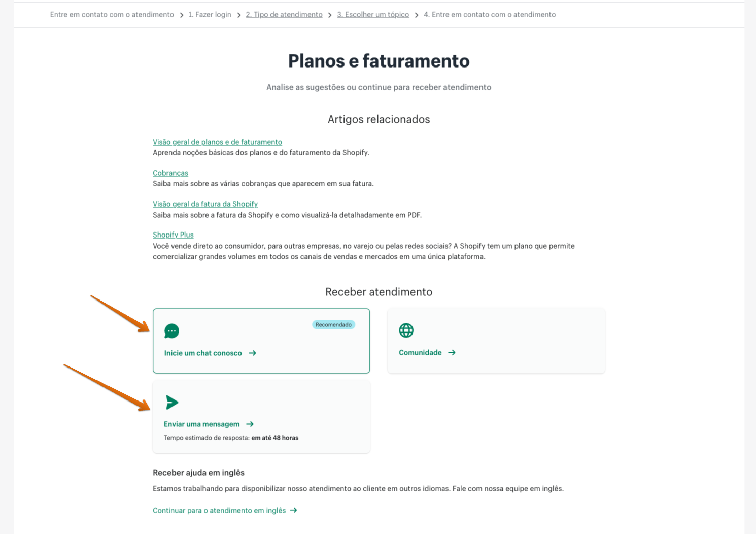Return to step 3. Escolher um tópico
The image size is (756, 534).
pos(373,15)
